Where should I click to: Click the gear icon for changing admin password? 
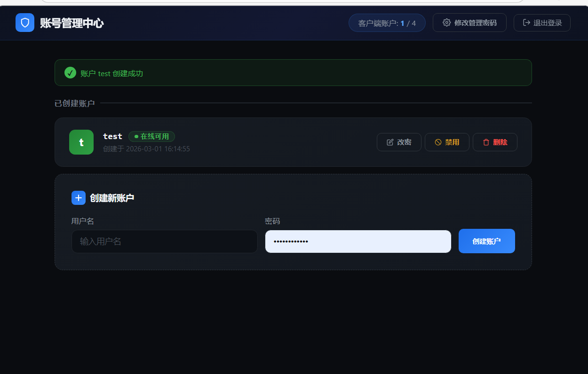coord(447,23)
